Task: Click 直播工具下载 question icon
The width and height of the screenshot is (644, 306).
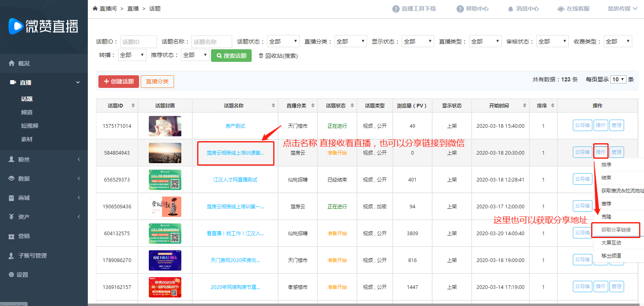Action: point(396,9)
